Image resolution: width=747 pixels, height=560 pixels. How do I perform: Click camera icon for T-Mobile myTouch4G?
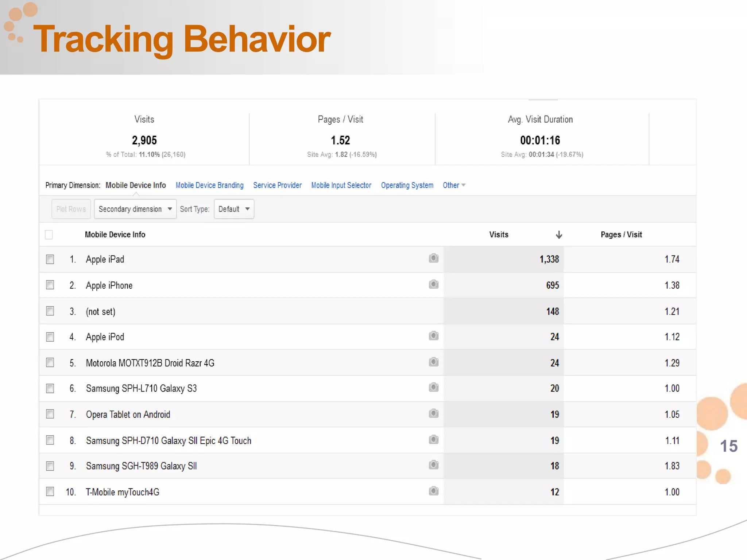pyautogui.click(x=433, y=491)
